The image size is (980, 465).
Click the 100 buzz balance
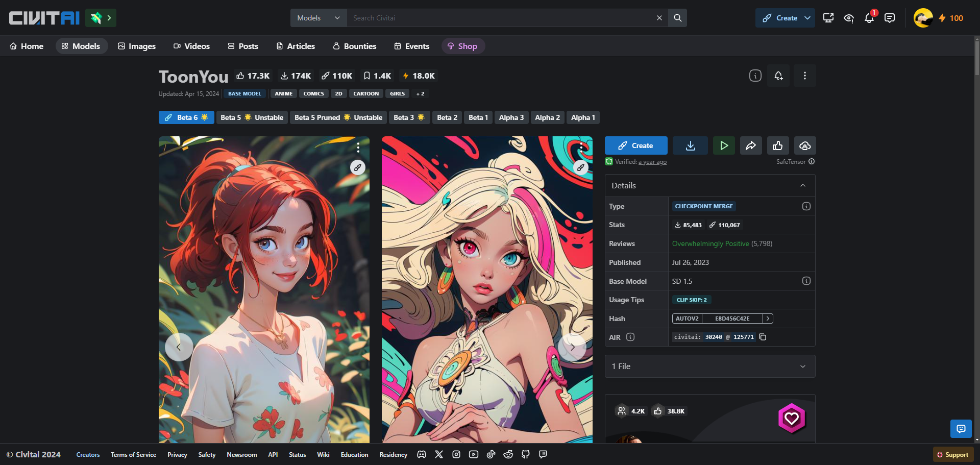[x=951, y=18]
